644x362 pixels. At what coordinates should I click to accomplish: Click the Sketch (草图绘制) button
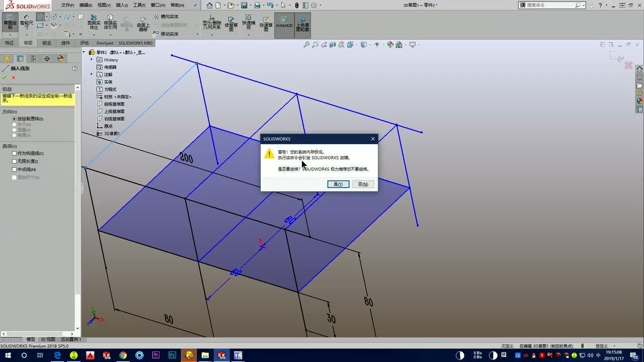point(10,22)
